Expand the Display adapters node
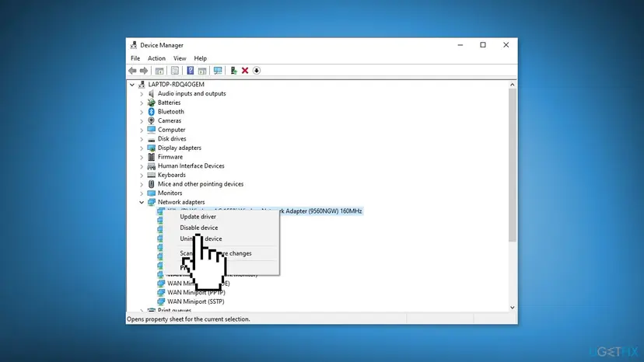644x362 pixels. coord(142,148)
